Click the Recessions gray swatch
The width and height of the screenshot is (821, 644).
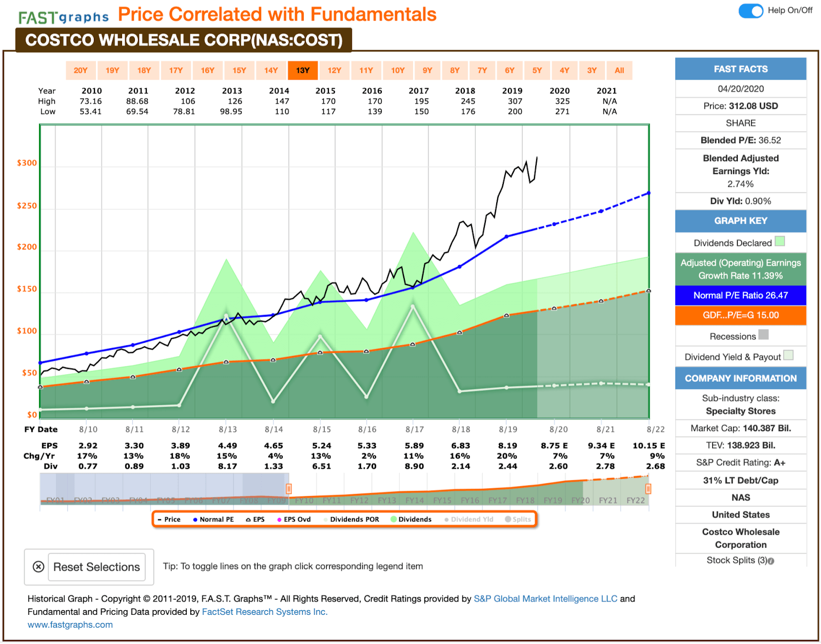(x=764, y=335)
